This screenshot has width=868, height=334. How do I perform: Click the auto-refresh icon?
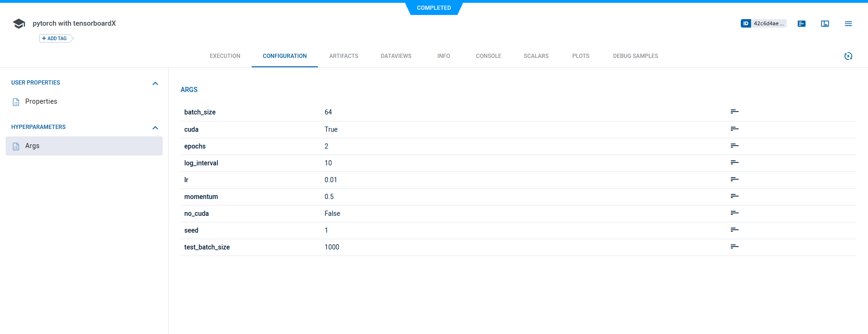pos(848,56)
